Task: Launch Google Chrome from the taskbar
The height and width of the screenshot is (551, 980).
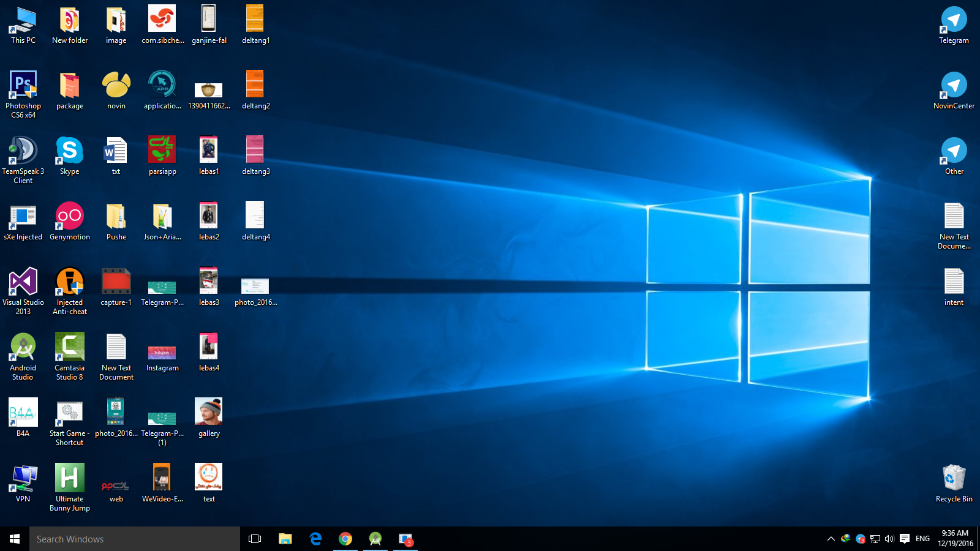Action: point(345,539)
